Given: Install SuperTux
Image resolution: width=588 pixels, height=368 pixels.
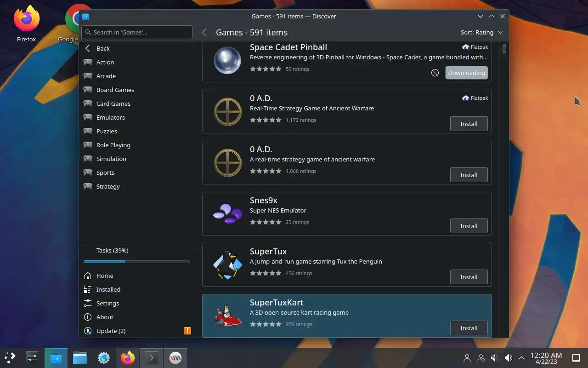Looking at the screenshot, I should coord(469,277).
